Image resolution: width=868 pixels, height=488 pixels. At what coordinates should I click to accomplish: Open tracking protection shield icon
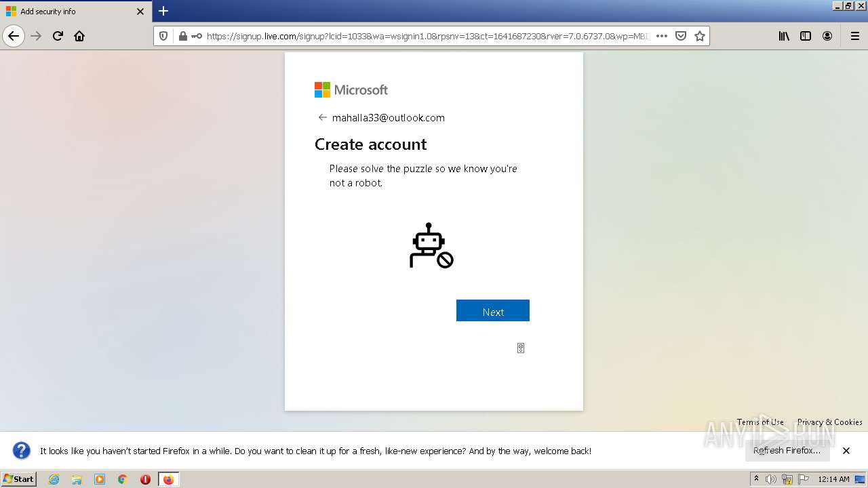(163, 36)
